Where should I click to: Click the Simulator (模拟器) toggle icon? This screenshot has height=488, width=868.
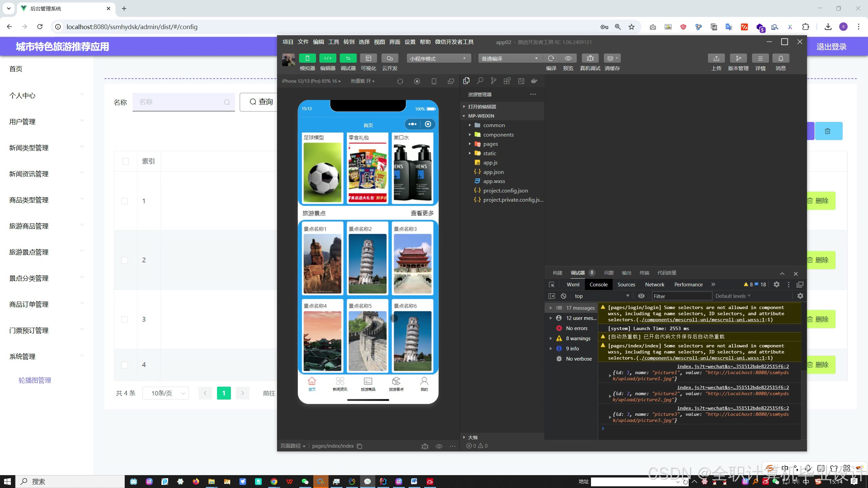tap(307, 58)
